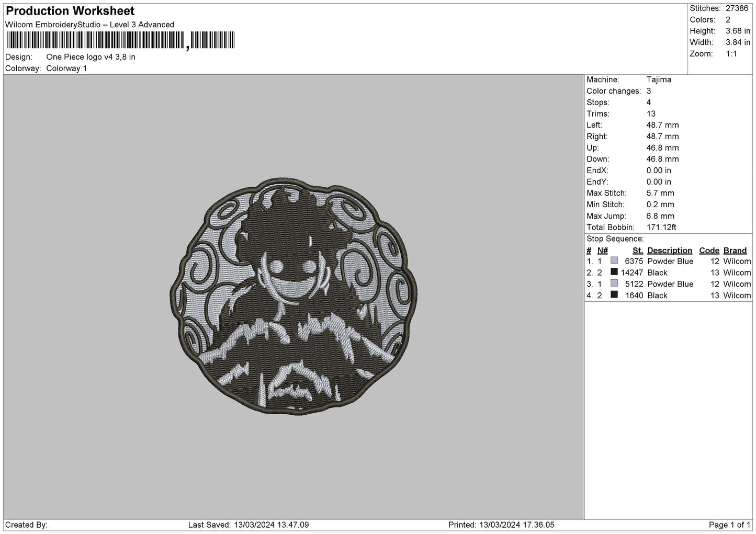Click the N# column header
Image resolution: width=756 pixels, height=534 pixels.
[x=603, y=251]
